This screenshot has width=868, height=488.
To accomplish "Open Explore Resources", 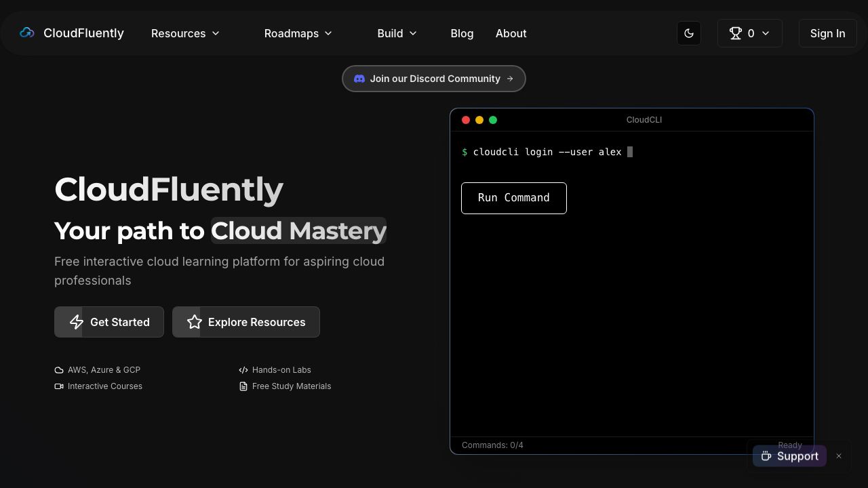I will [246, 322].
